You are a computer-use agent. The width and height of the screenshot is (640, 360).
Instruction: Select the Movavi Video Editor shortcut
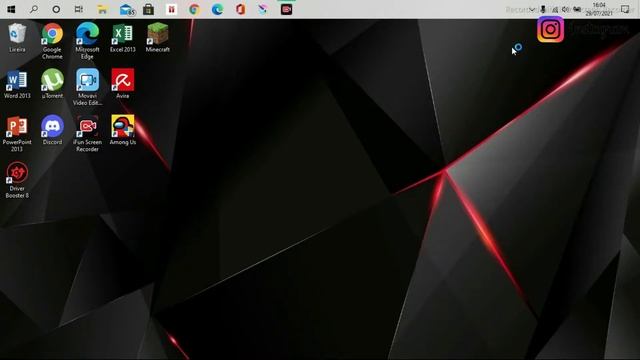tap(87, 87)
